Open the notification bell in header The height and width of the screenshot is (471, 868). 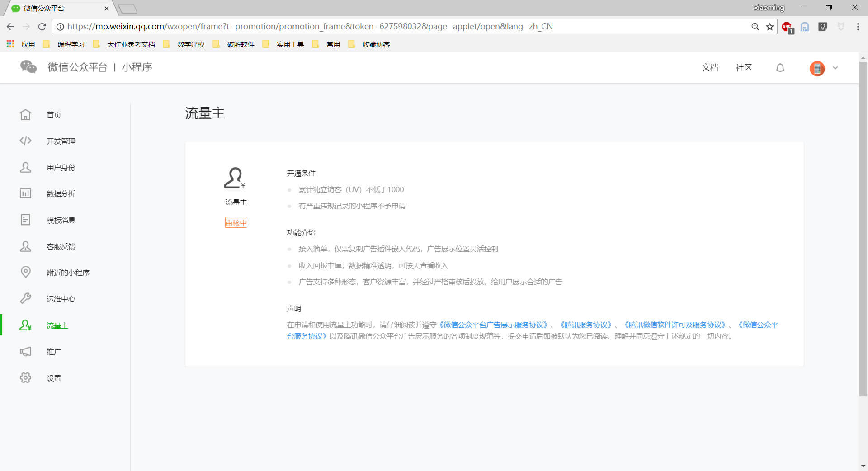click(x=780, y=68)
